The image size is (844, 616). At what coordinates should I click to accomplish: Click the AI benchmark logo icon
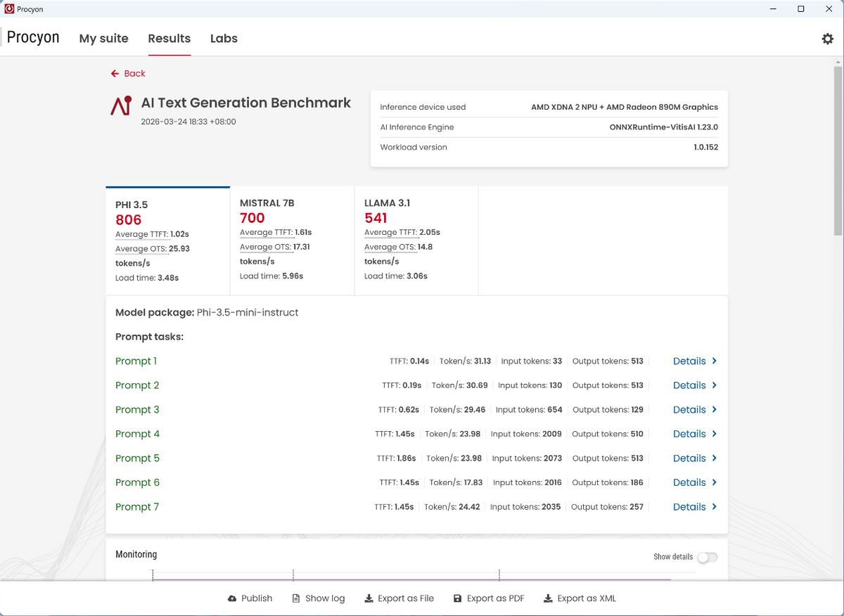pos(121,105)
